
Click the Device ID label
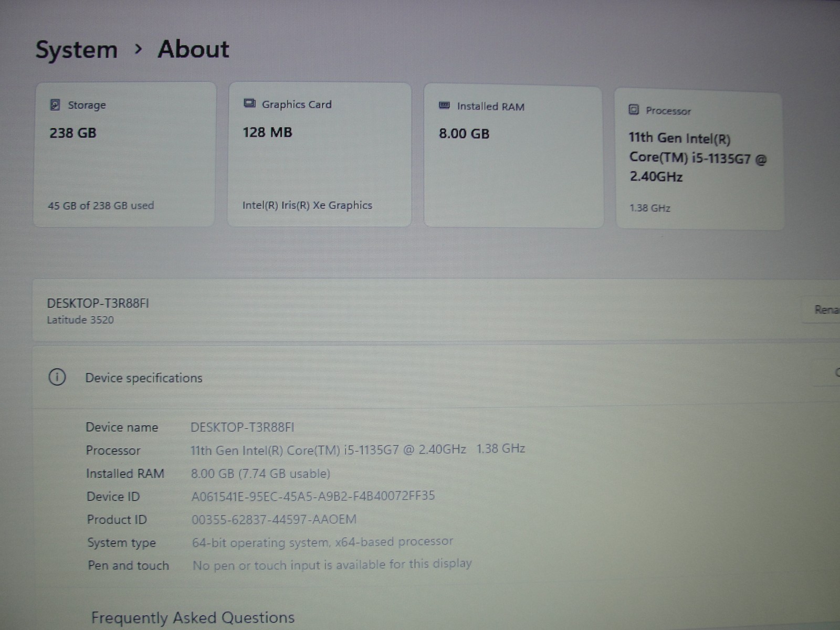(113, 497)
